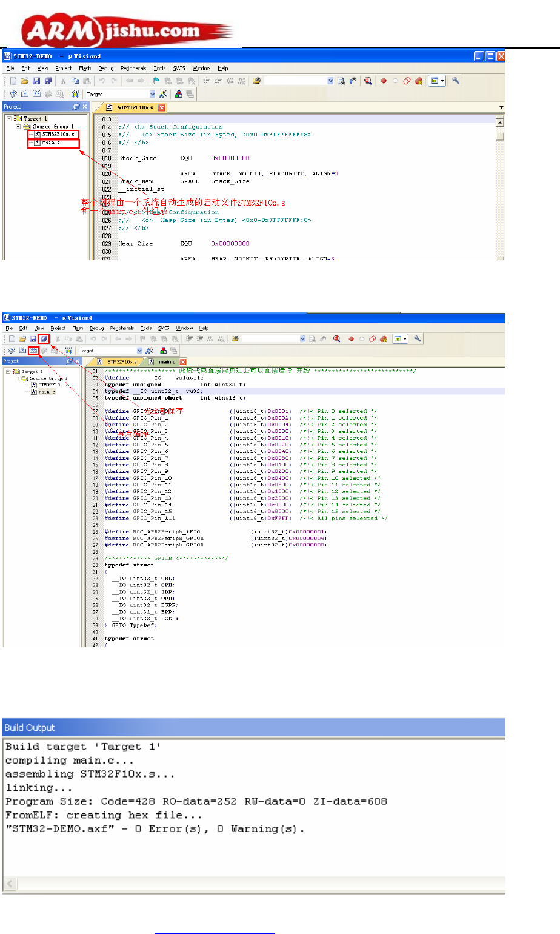Click Redo icon in upper µVision window
The width and height of the screenshot is (560, 934).
point(113,81)
